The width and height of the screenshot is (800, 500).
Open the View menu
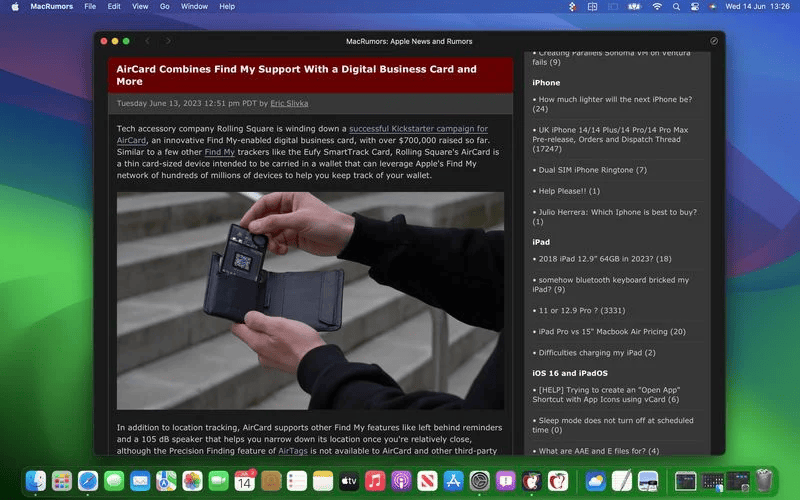140,6
